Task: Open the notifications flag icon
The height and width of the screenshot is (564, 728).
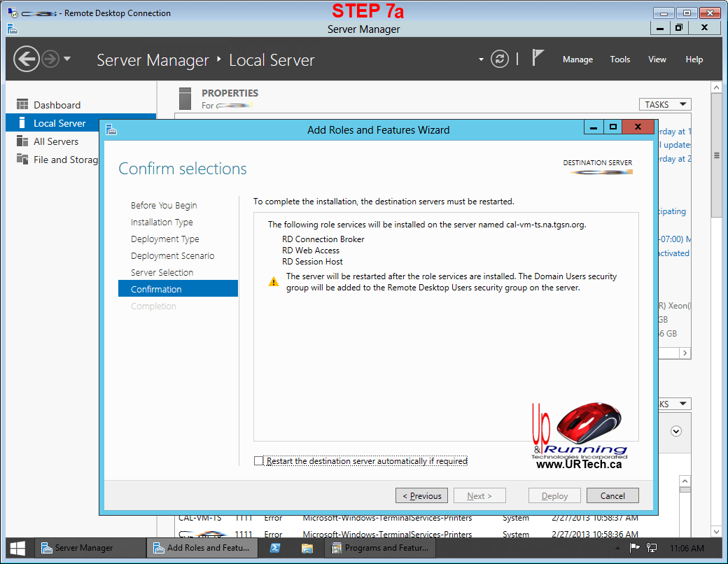Action: pyautogui.click(x=538, y=58)
